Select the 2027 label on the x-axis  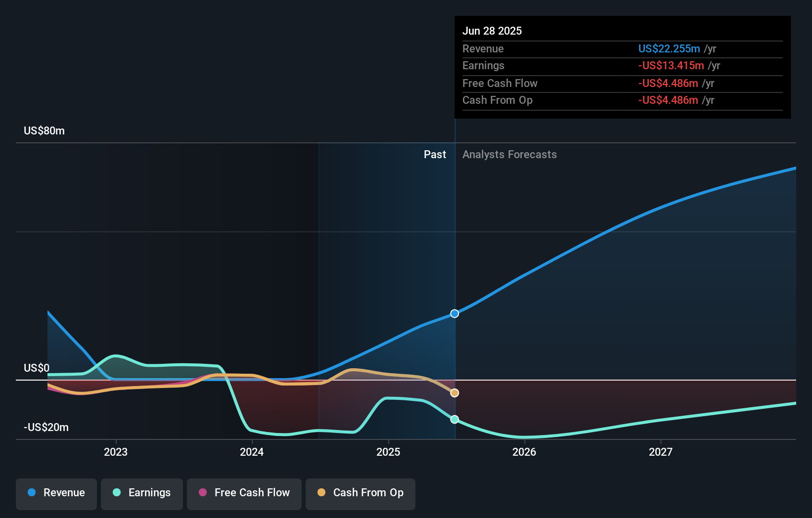(661, 451)
